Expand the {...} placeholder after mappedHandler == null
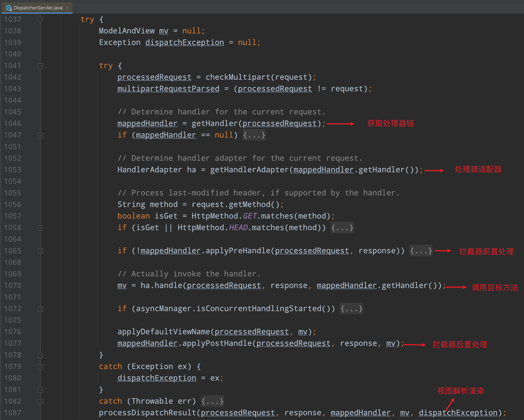This screenshot has height=420, width=524. tap(254, 135)
